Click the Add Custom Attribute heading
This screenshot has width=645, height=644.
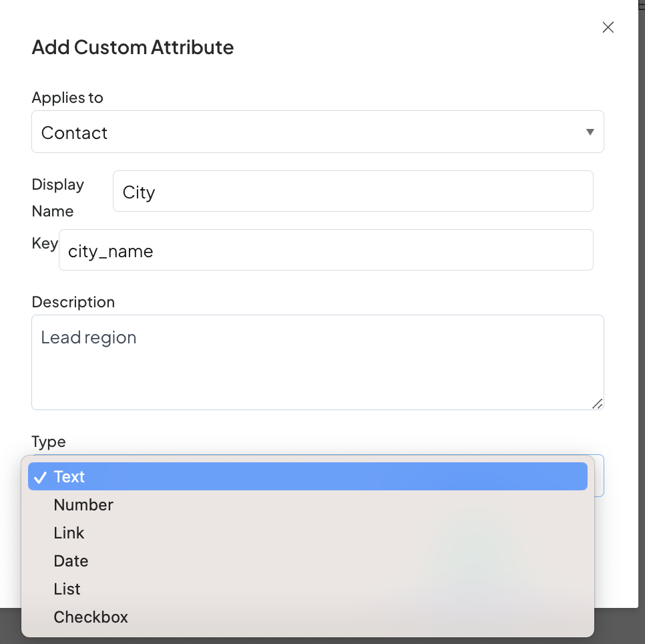point(133,47)
